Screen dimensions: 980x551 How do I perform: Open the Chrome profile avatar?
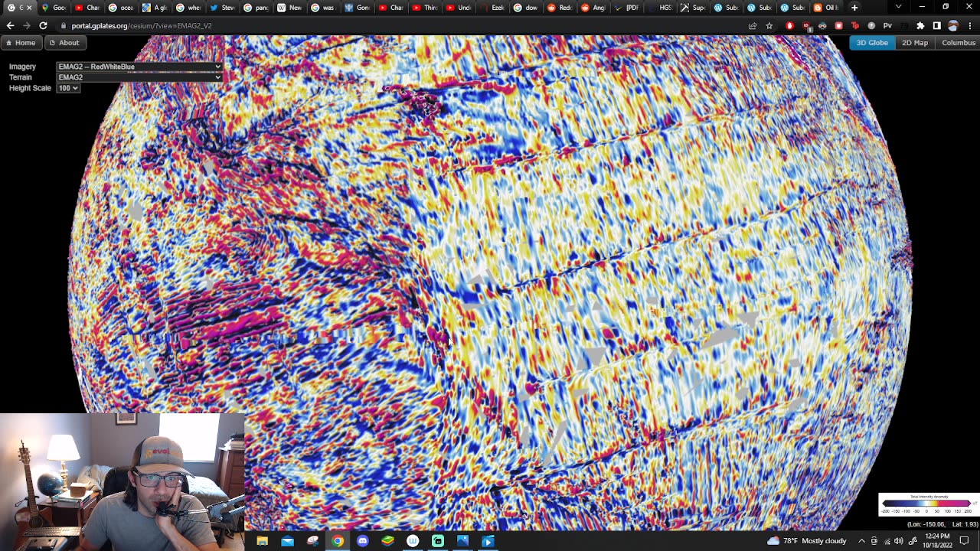(952, 26)
